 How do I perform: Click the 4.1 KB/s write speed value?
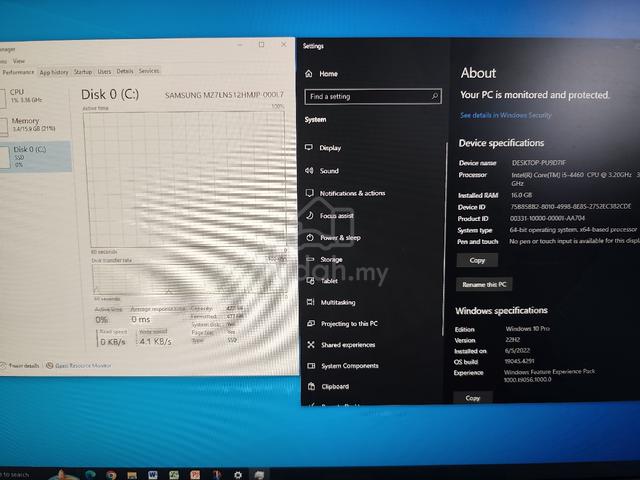[x=155, y=341]
